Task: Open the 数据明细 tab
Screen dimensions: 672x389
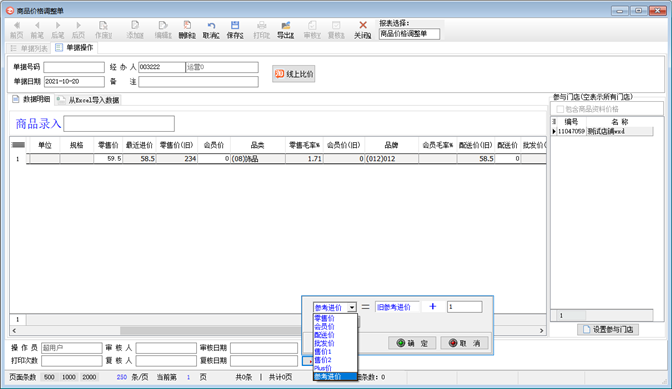Action: pos(31,99)
